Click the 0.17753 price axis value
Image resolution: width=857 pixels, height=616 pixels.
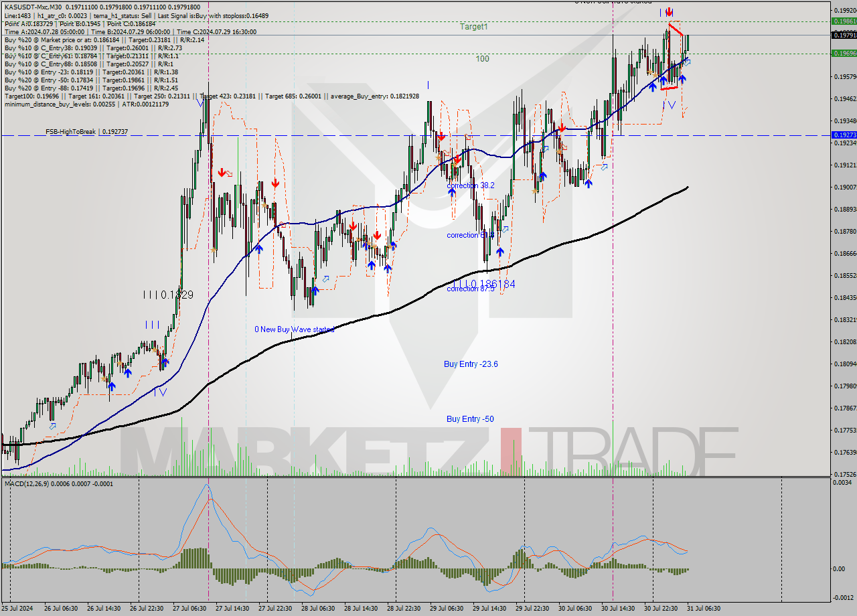click(845, 430)
